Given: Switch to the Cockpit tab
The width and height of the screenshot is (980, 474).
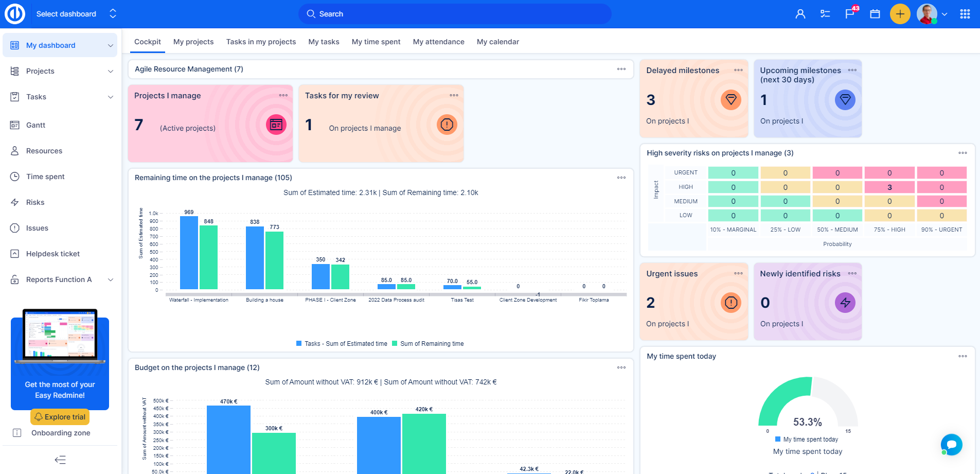Looking at the screenshot, I should [x=148, y=42].
